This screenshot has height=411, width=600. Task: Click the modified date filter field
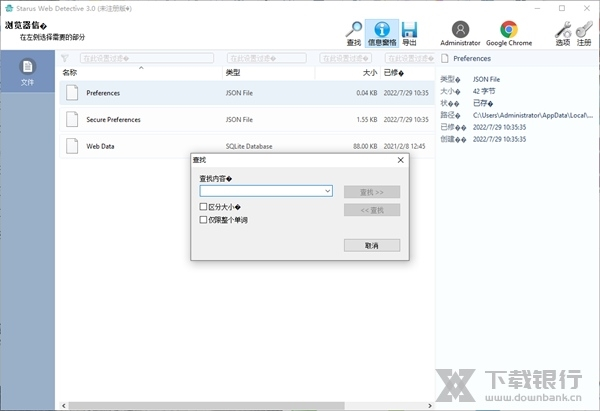(410, 58)
